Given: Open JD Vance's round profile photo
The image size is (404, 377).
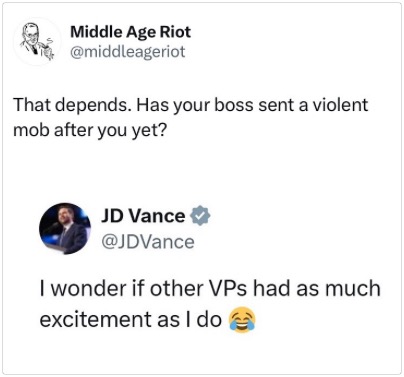Looking at the screenshot, I should tap(65, 229).
